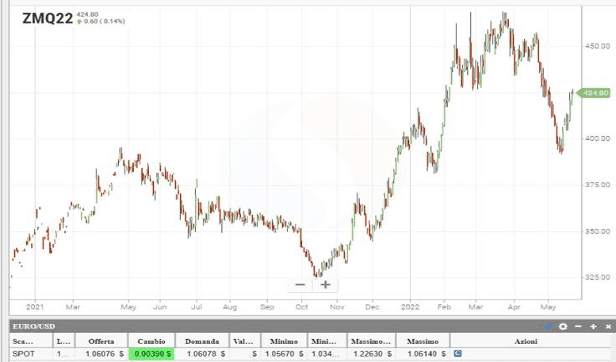Zoom out the chart with the minus button
The width and height of the screenshot is (616, 362).
click(x=300, y=285)
